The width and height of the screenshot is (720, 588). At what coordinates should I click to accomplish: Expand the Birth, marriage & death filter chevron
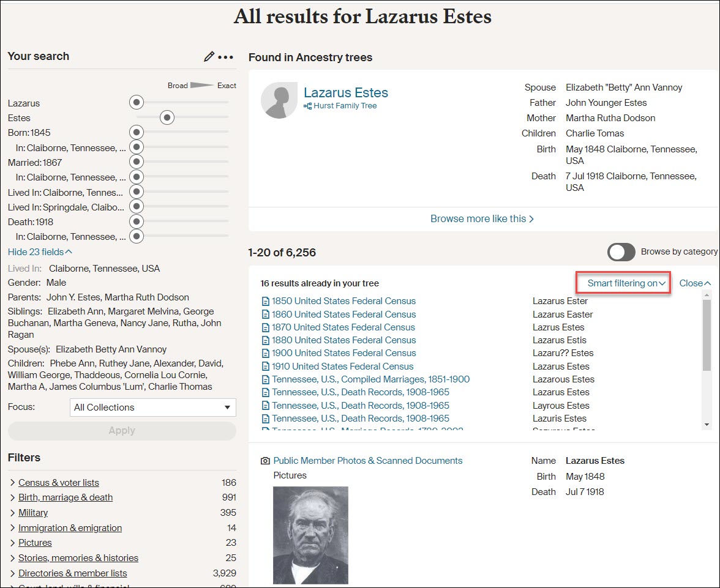[x=12, y=497]
